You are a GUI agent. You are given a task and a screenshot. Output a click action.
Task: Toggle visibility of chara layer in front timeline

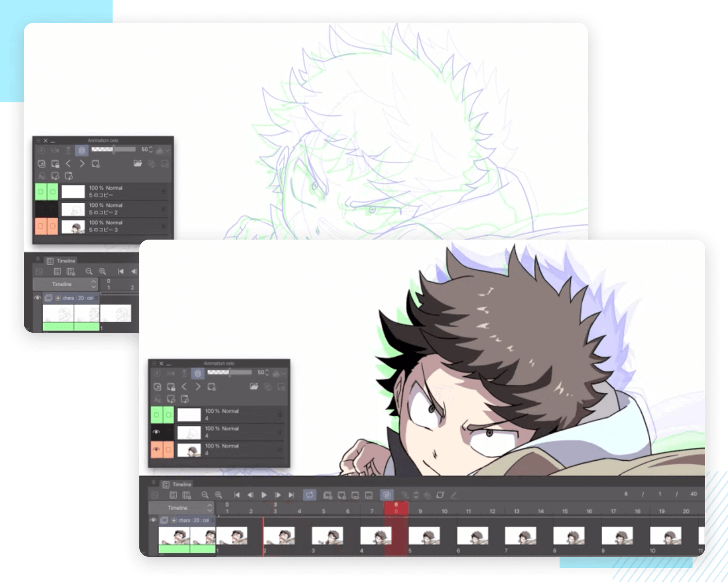coord(153,520)
